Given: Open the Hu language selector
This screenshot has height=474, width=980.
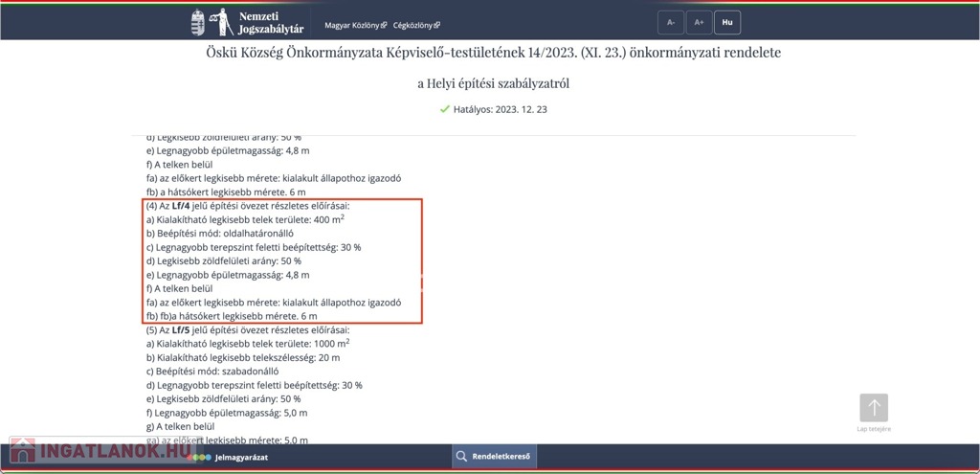Looking at the screenshot, I should click(727, 22).
